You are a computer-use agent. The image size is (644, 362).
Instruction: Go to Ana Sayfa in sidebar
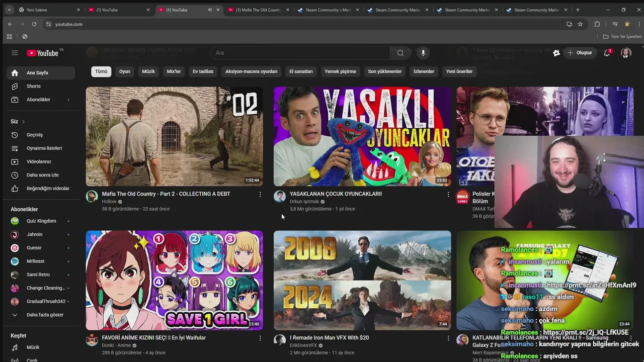click(41, 73)
